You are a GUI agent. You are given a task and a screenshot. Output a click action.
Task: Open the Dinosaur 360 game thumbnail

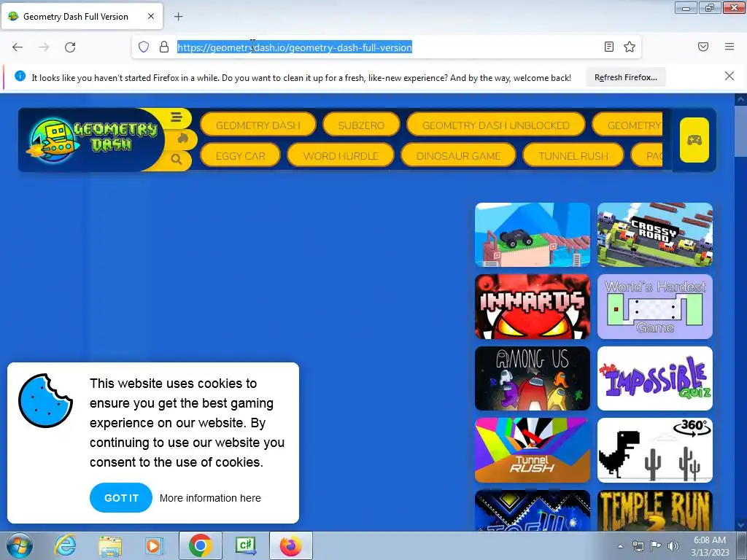point(654,451)
